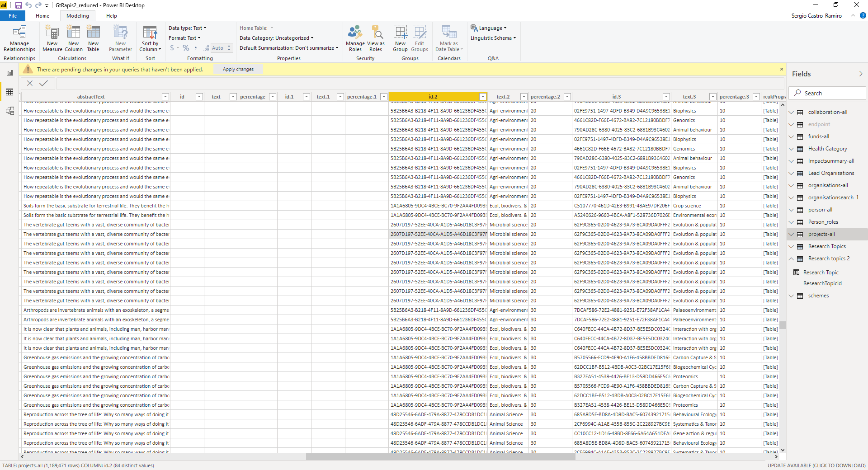Switch to Modeling ribbon tab
The image size is (868, 470).
pyautogui.click(x=78, y=16)
